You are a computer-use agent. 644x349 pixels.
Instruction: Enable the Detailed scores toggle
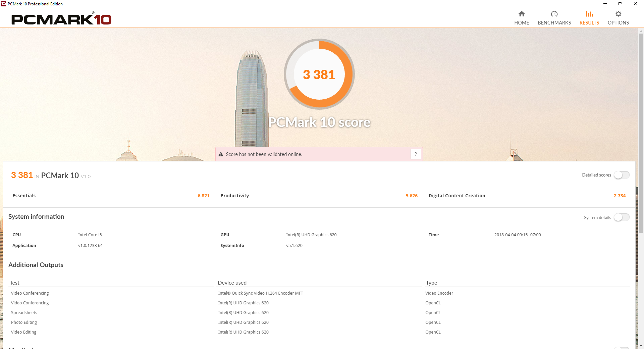(x=622, y=175)
